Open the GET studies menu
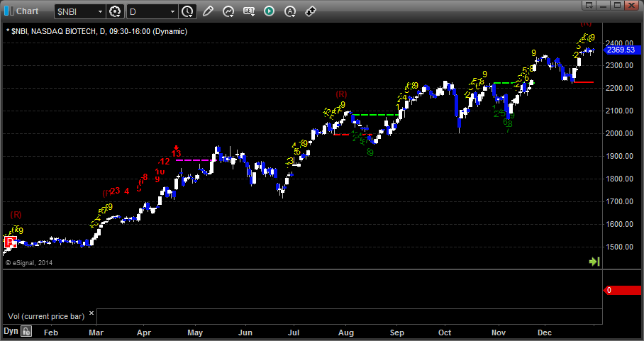Screen dimensions: 644x341 tap(249, 11)
